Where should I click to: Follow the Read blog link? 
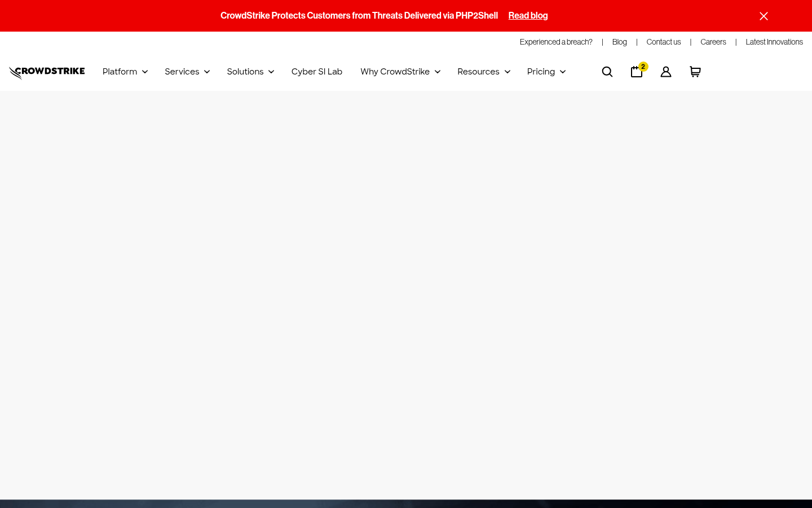tap(528, 16)
